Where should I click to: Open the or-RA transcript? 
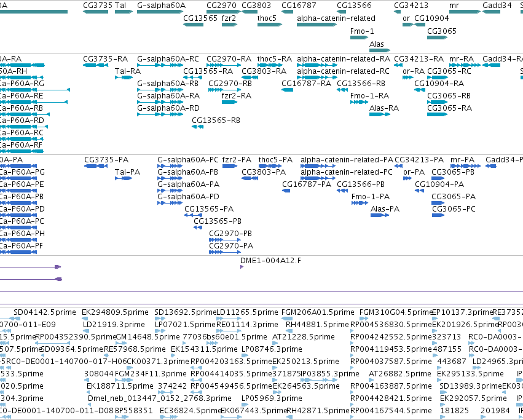pos(408,77)
